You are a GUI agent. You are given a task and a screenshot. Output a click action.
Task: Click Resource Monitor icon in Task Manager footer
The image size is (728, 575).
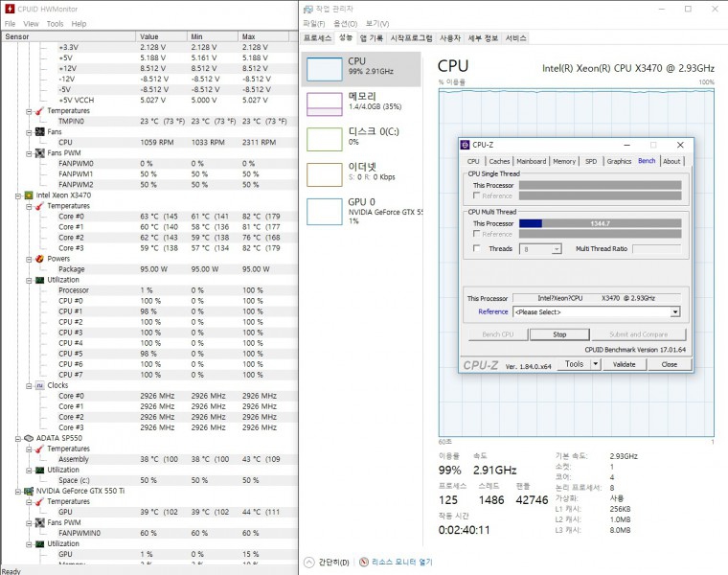pyautogui.click(x=364, y=562)
